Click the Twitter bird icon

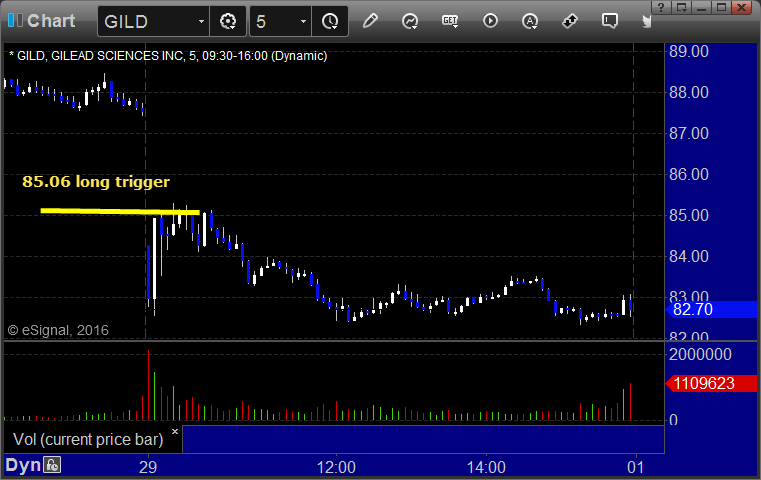pos(646,21)
